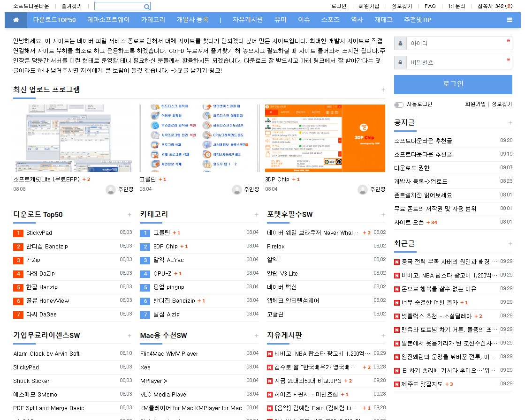The image size is (525, 420).
Task: Expand 기업무료라이센스SW section plus icon
Action: pyautogui.click(x=129, y=336)
